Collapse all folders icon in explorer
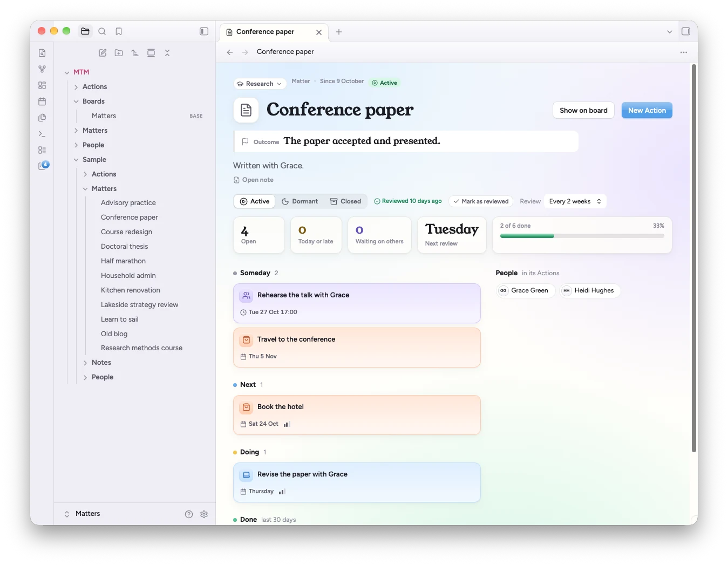This screenshot has width=728, height=565. pos(167,53)
